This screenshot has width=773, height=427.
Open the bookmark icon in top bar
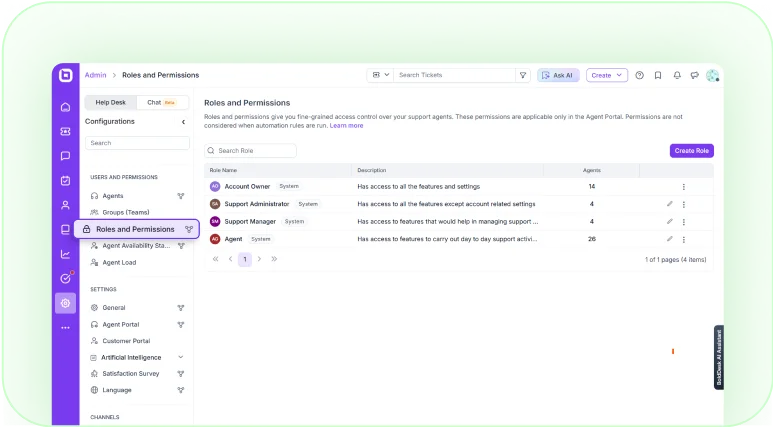(x=658, y=75)
